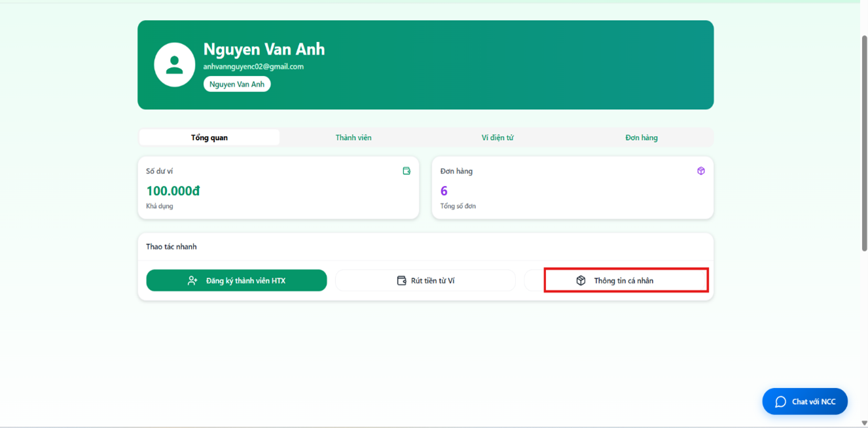Click the 100.000đ wallet balance amount
This screenshot has width=868, height=428.
173,190
